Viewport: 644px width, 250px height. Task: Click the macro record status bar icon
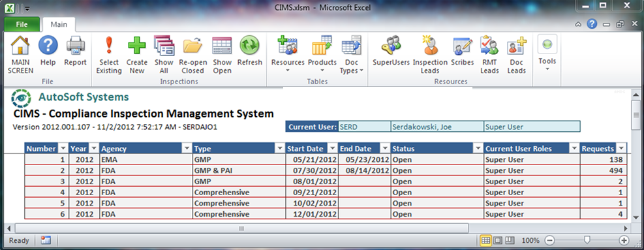pos(45,240)
